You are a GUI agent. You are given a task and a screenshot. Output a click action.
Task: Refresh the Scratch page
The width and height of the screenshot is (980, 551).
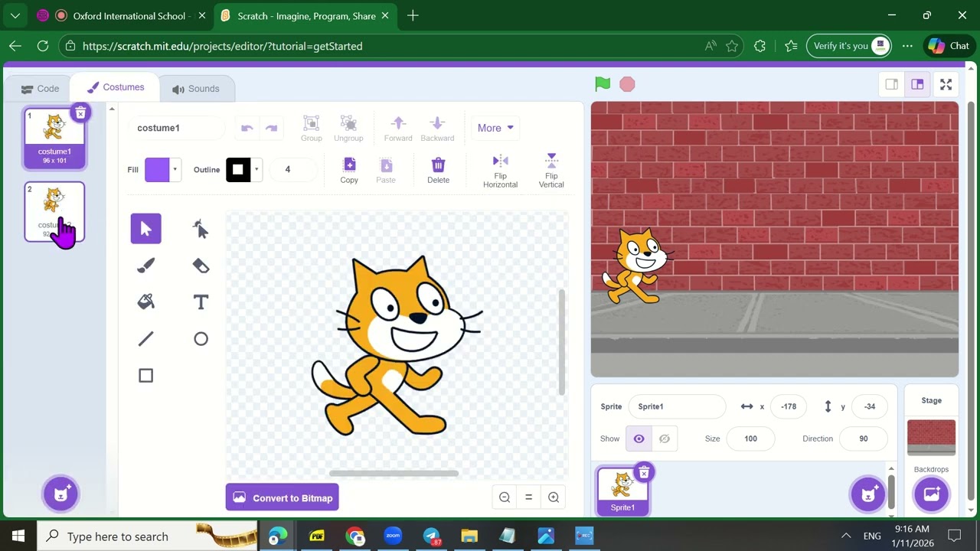click(x=43, y=46)
